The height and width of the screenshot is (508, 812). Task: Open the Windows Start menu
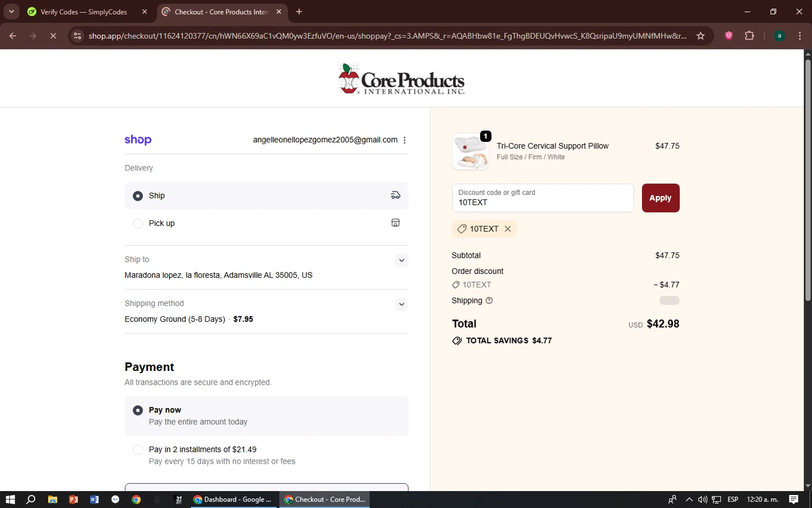[x=10, y=499]
